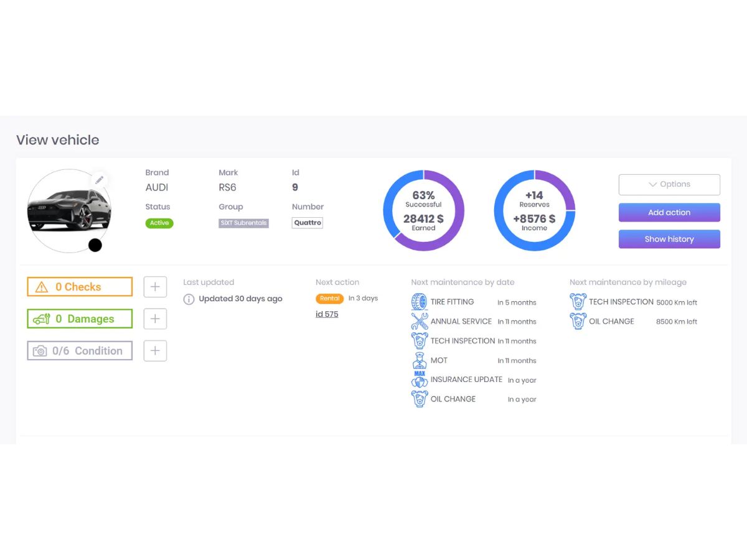
Task: Click the AUDI brand value
Action: 157,187
